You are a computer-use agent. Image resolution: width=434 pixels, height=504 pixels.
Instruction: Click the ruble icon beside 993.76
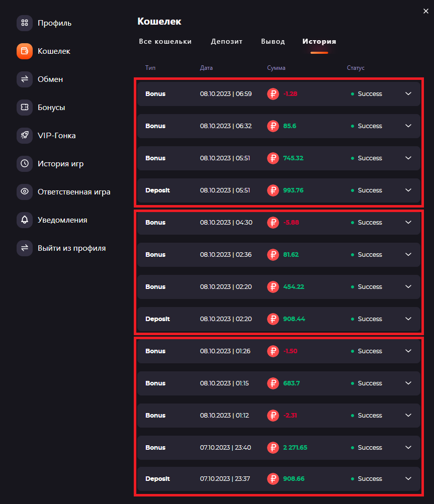273,190
